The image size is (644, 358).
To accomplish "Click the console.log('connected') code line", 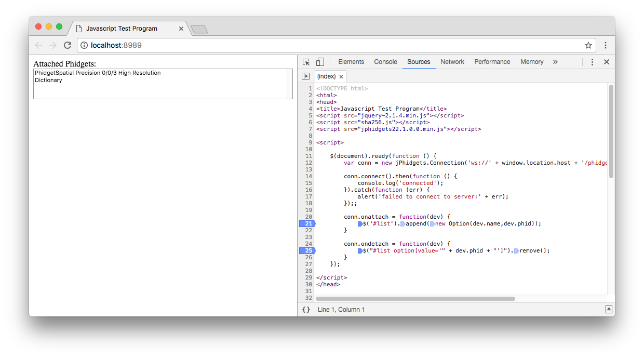I will pos(400,183).
